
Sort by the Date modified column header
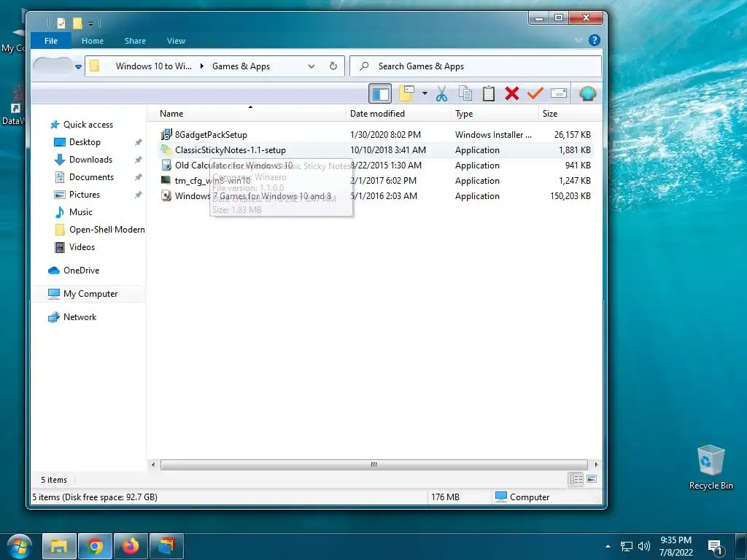[x=399, y=113]
